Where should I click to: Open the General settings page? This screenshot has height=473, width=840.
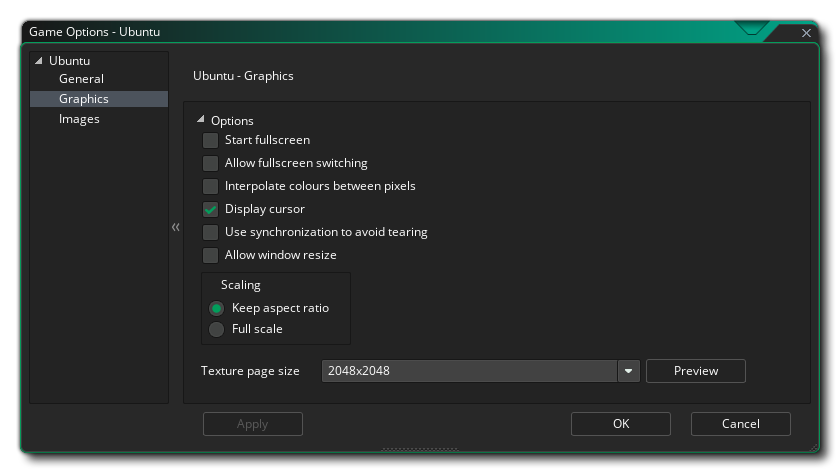point(81,79)
